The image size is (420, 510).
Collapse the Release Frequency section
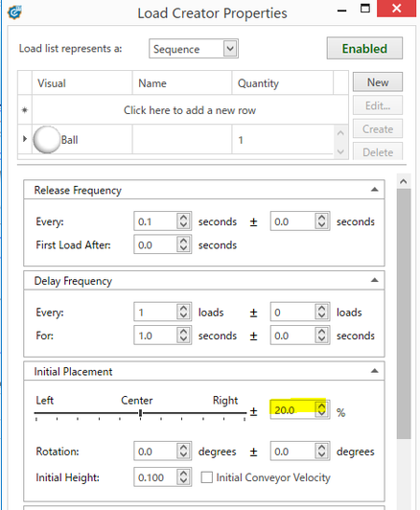(x=375, y=190)
